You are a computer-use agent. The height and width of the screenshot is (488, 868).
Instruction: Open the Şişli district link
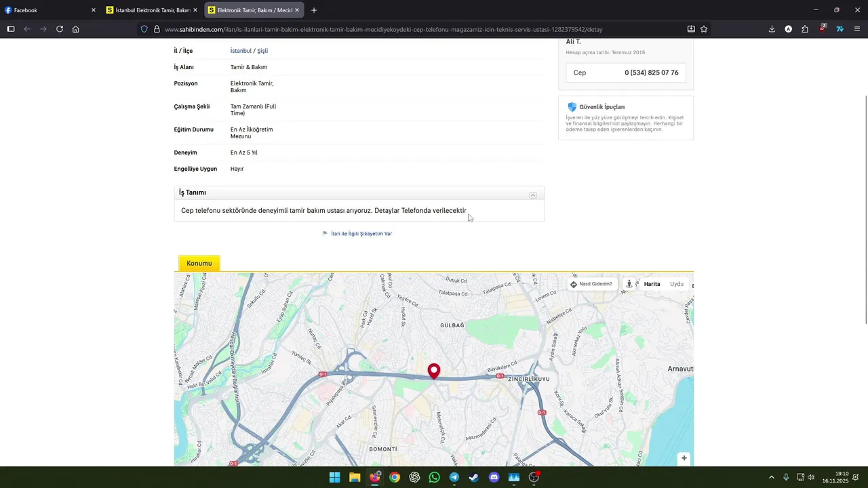coord(262,51)
